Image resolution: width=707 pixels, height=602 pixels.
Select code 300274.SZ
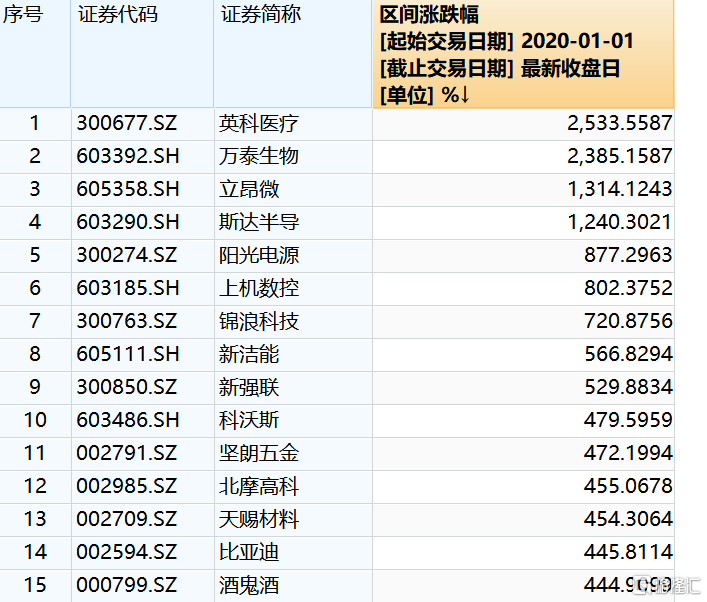click(x=127, y=255)
